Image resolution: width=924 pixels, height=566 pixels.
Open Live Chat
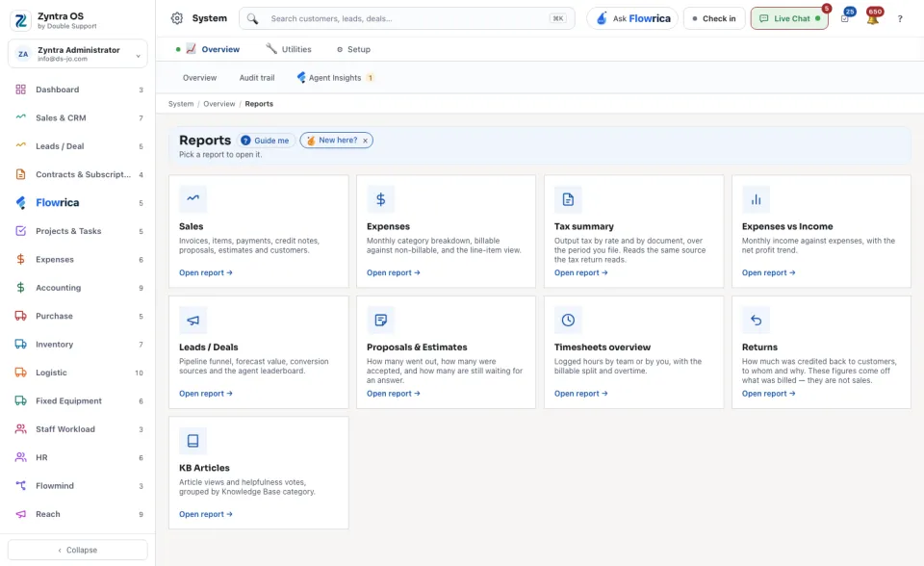coord(789,18)
